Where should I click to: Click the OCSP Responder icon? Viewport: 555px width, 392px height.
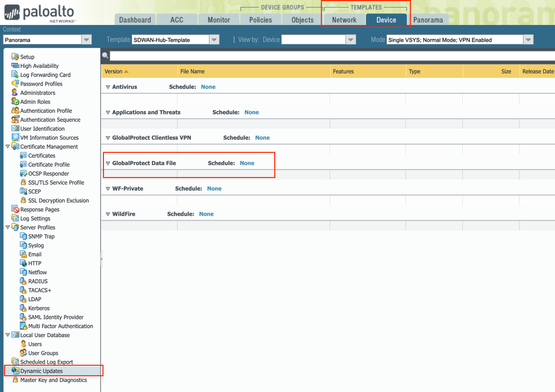pyautogui.click(x=23, y=173)
